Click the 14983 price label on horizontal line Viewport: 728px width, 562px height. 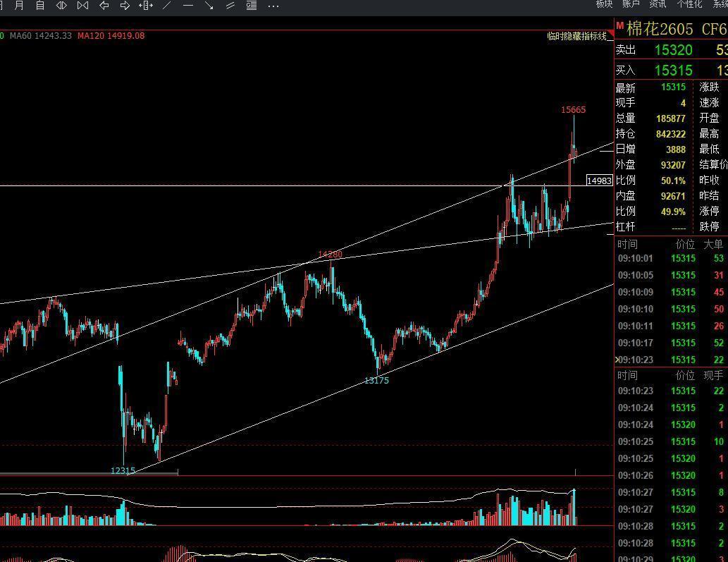coord(600,181)
